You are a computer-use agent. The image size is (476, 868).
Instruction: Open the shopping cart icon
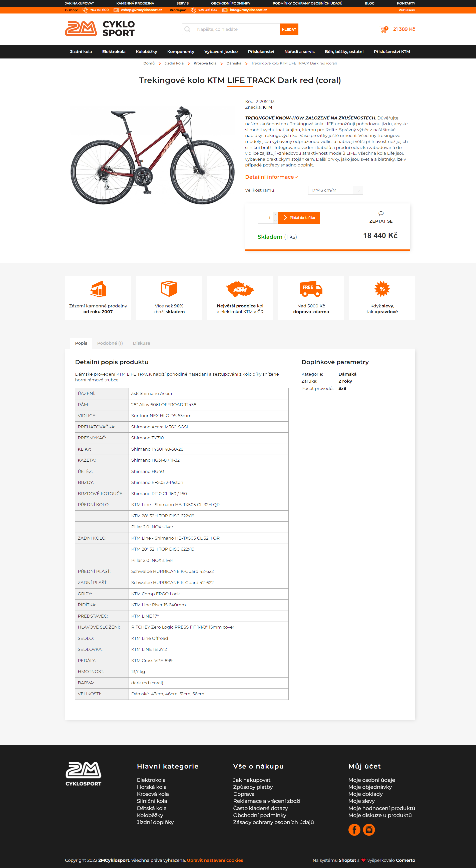point(383,29)
